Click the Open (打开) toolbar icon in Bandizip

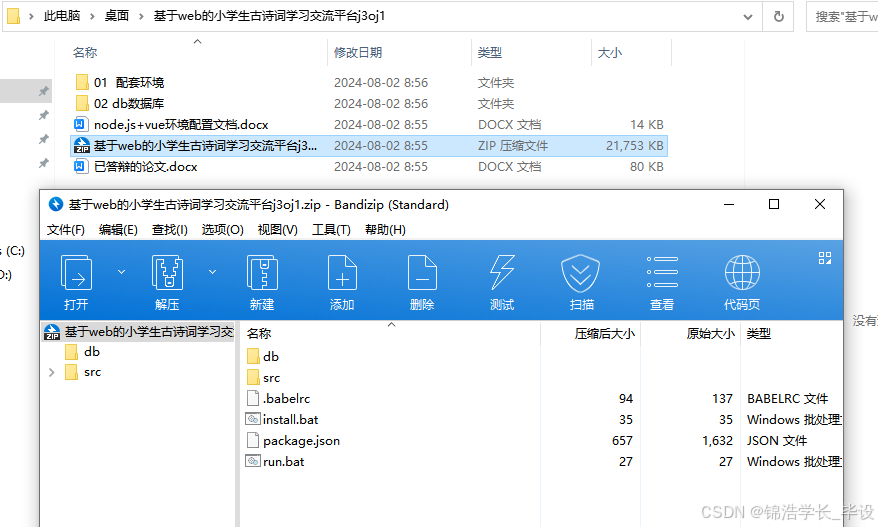(76, 273)
